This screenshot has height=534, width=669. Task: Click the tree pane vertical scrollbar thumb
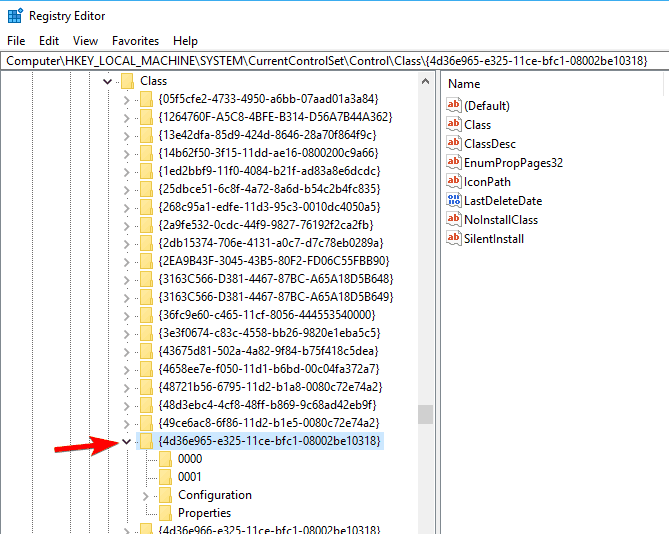pos(425,414)
